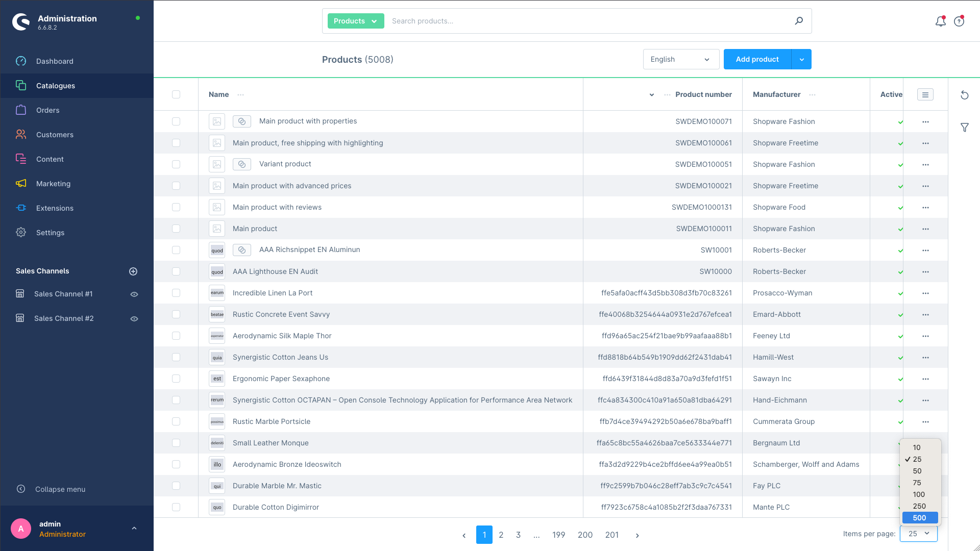The height and width of the screenshot is (551, 980).
Task: Toggle visibility of Sales Channel #2
Action: click(134, 318)
